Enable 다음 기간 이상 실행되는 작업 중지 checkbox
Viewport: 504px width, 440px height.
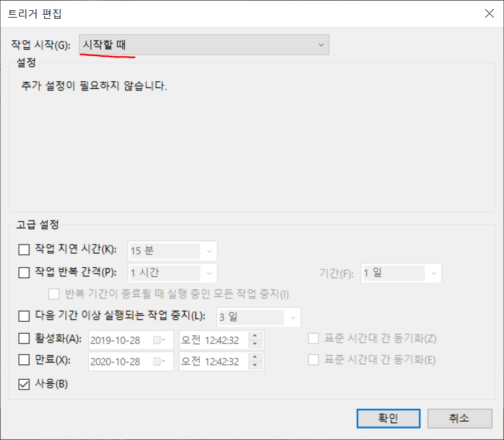(x=24, y=316)
